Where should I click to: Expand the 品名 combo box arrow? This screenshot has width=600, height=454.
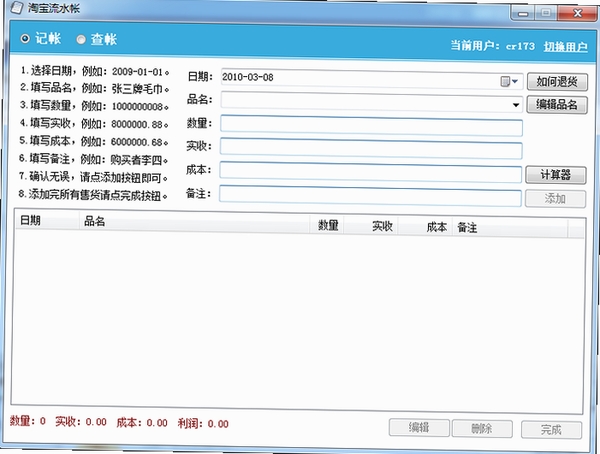tap(516, 105)
